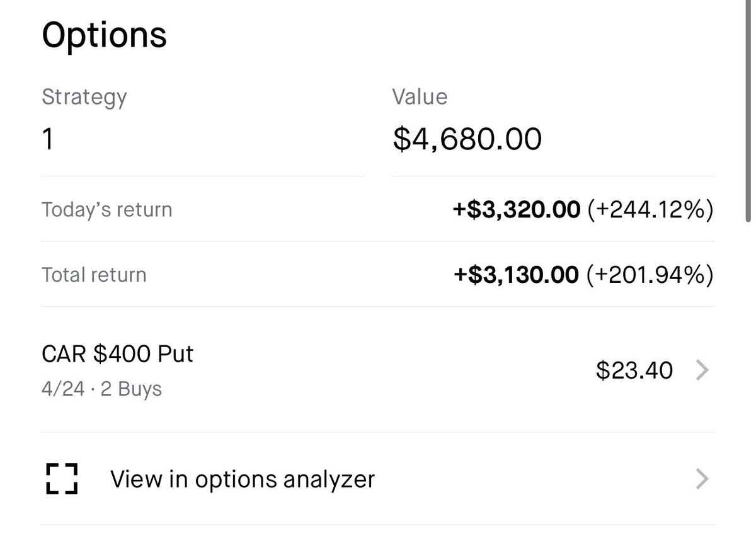Tap the options analyzer bracket icon
This screenshot has width=756, height=540.
click(62, 479)
